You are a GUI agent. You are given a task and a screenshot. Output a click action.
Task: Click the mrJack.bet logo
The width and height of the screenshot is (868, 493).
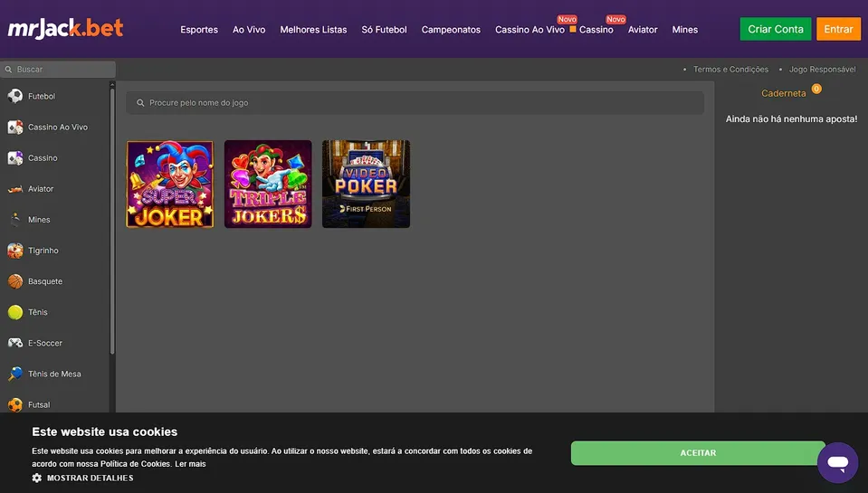65,29
